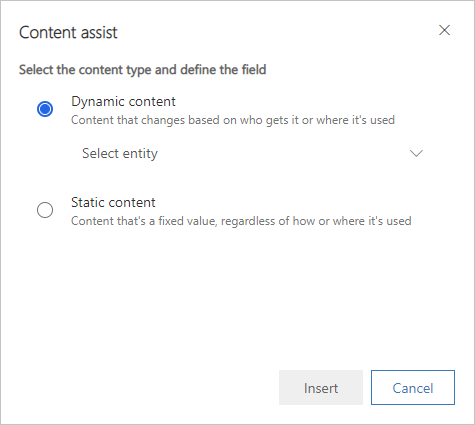Click the "Dynamic content" label text
Screen dimensions: 475x425
tap(123, 101)
